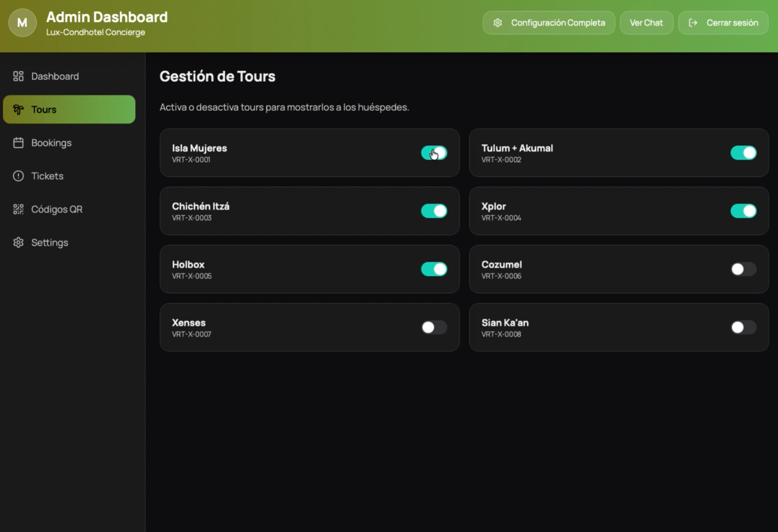Deactivate the Xplor tour toggle

point(743,210)
